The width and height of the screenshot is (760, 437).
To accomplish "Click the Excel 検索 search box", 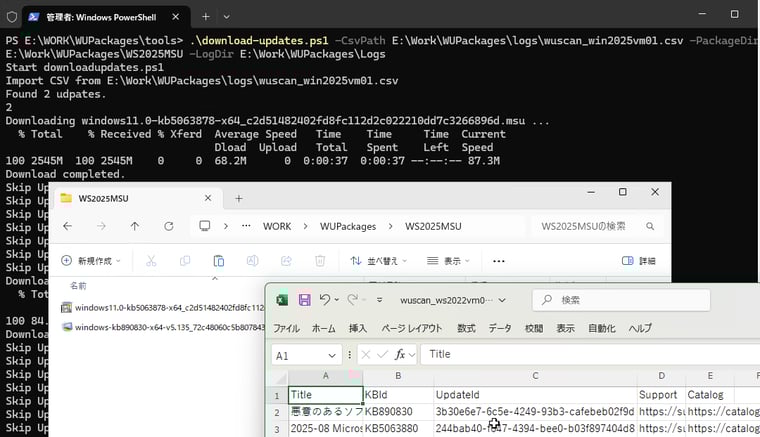I will point(621,300).
